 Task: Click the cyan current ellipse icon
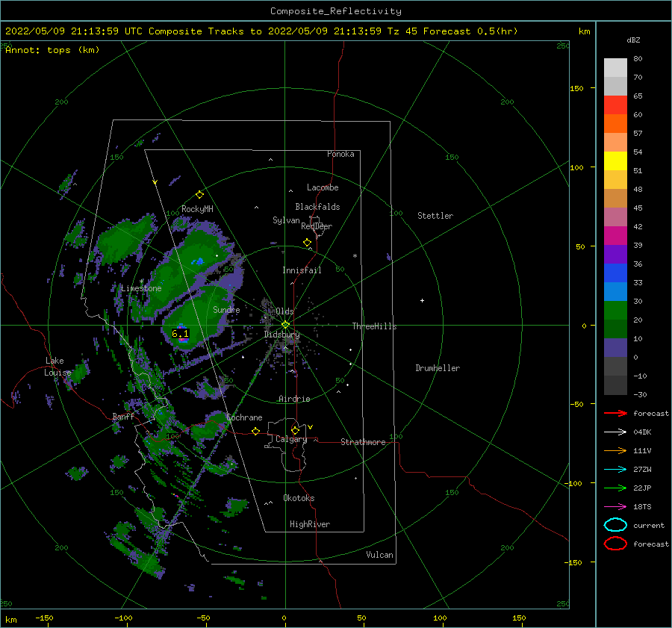[x=615, y=525]
